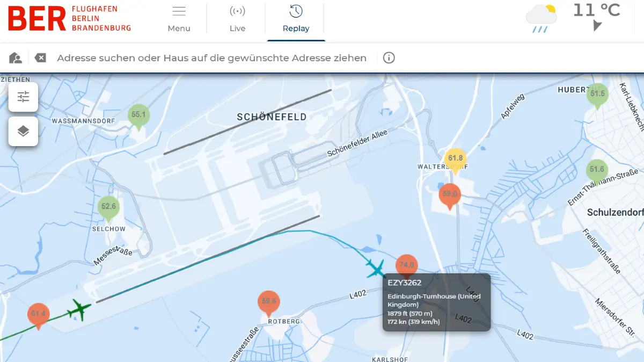Click the EZY3262 flight number in tooltip
644x362 pixels.
click(x=405, y=283)
